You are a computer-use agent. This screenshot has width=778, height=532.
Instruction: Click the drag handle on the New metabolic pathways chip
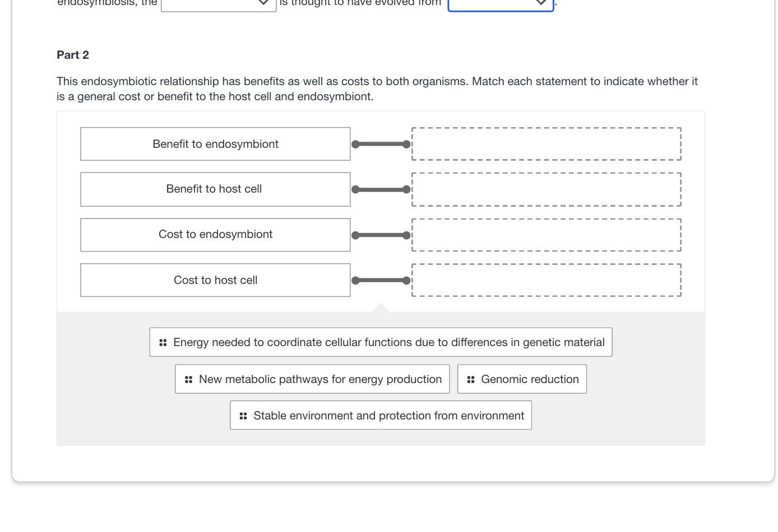(x=188, y=379)
